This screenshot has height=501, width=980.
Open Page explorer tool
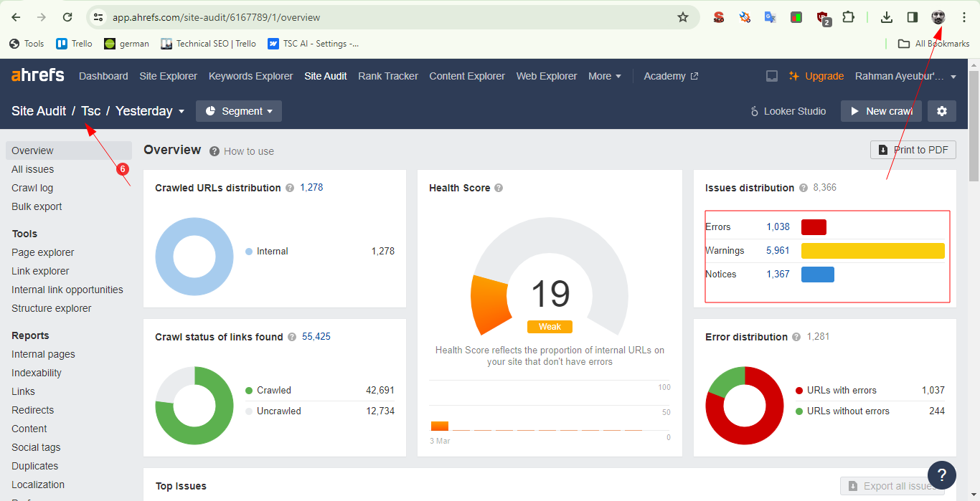point(43,252)
